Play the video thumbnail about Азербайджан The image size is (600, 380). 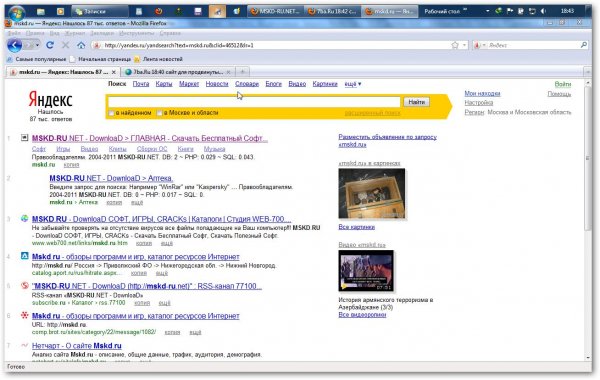[366, 271]
